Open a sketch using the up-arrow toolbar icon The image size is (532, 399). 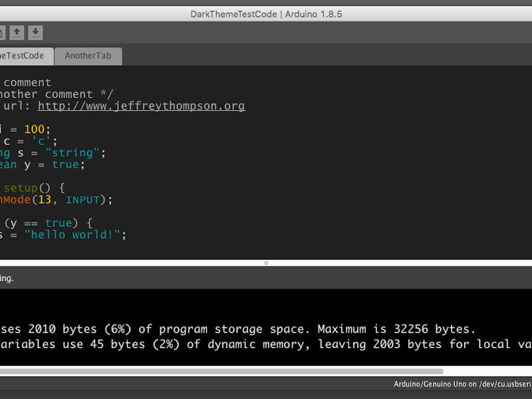click(x=17, y=33)
